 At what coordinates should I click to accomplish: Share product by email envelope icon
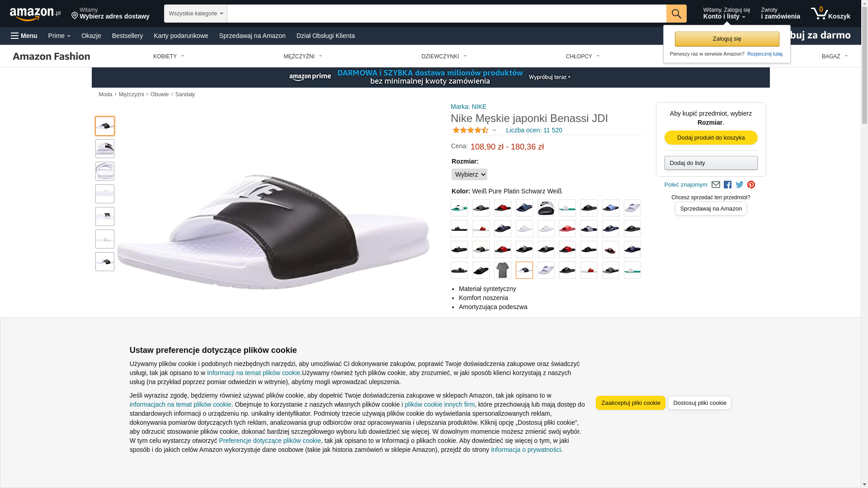716,185
